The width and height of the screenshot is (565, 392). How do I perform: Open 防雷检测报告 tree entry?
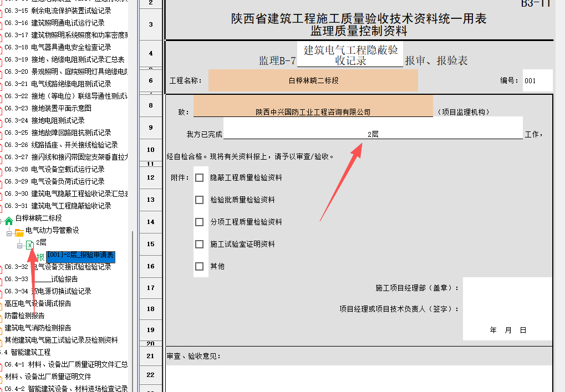25,315
